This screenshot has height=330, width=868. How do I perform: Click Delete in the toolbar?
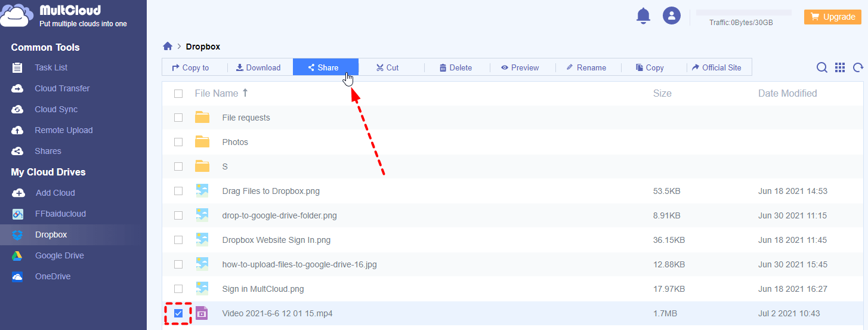[457, 67]
